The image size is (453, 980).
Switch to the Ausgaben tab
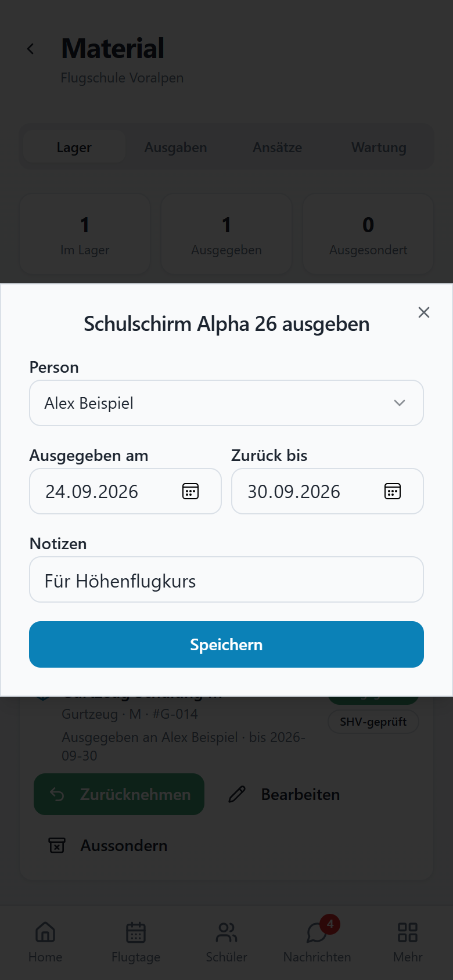(175, 147)
